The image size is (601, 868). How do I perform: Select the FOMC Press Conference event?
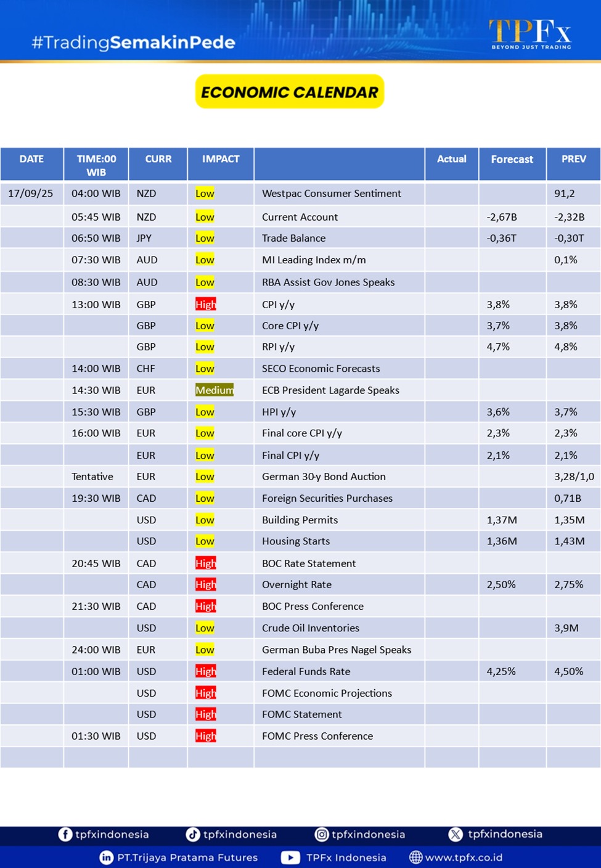point(317,736)
